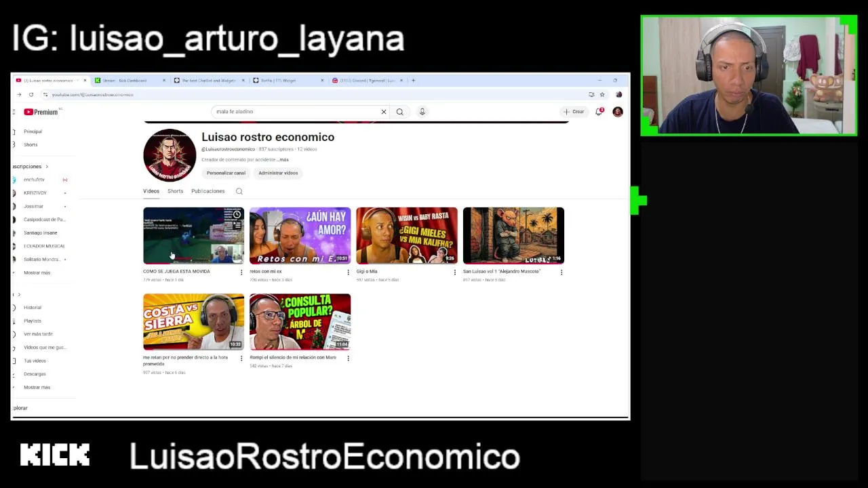The height and width of the screenshot is (488, 868).
Task: Play the 'Costa vs Sierra' thumbnail
Action: [x=193, y=322]
